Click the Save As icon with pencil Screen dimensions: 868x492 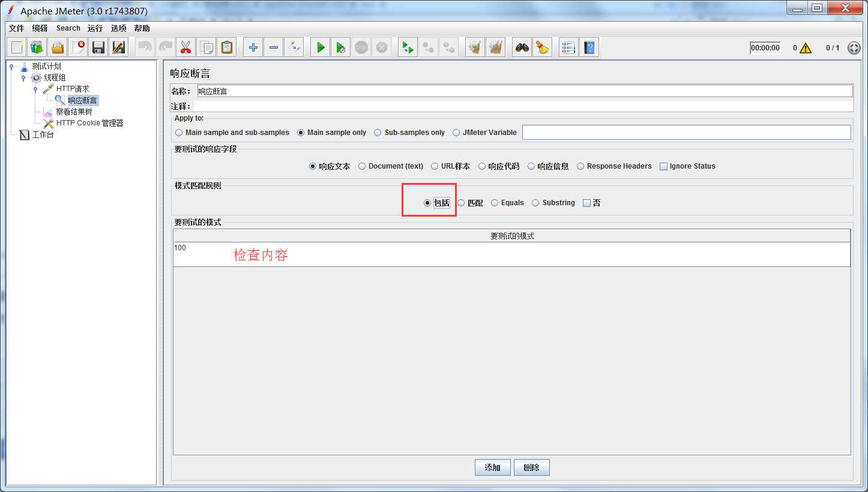point(119,47)
